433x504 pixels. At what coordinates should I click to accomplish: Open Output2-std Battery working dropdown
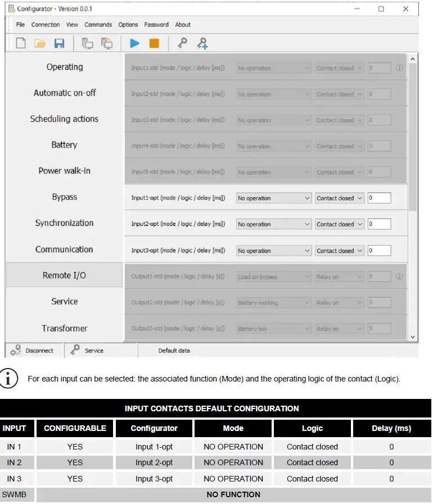click(274, 302)
